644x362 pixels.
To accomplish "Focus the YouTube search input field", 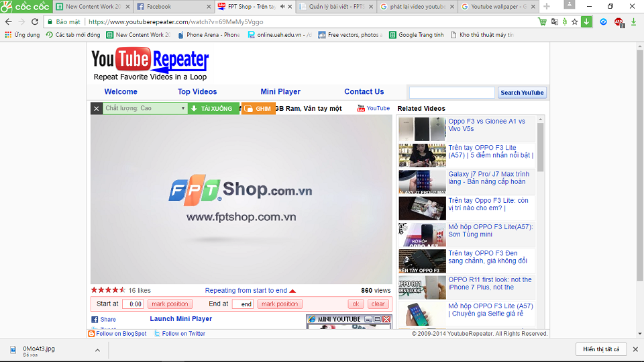I will pos(451,93).
